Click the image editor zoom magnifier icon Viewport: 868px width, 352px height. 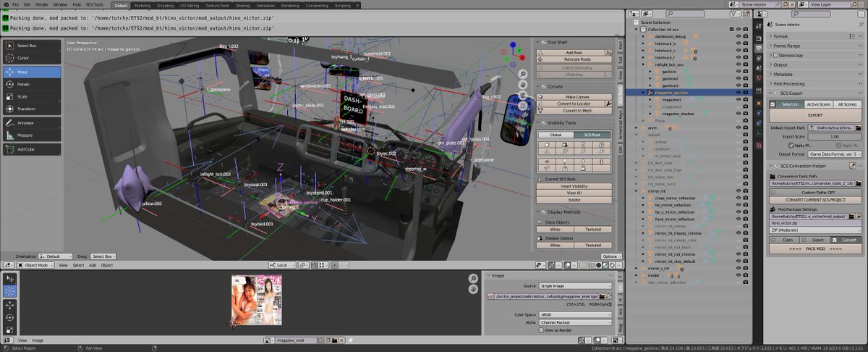(x=474, y=277)
